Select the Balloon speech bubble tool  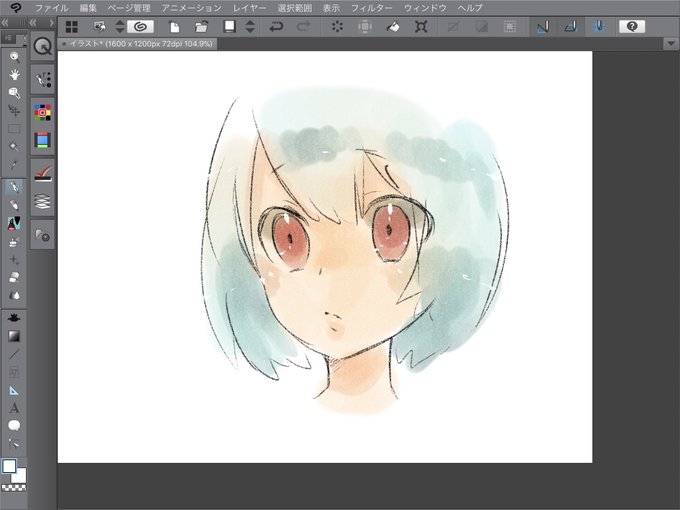point(14,426)
